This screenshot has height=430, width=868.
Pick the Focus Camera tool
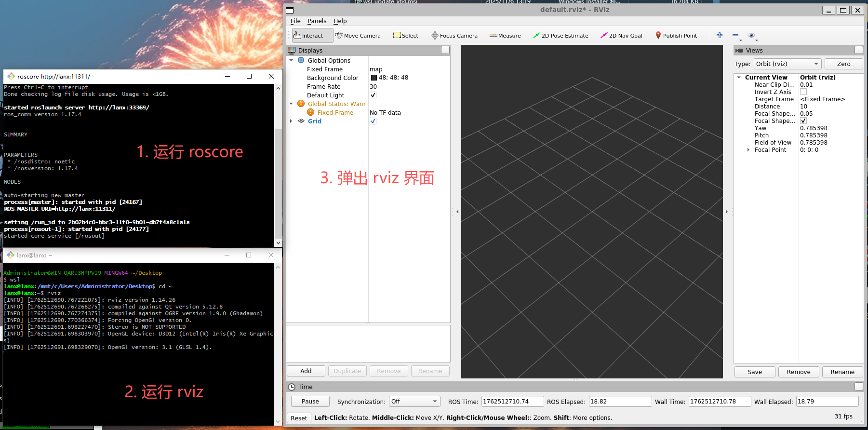(454, 36)
